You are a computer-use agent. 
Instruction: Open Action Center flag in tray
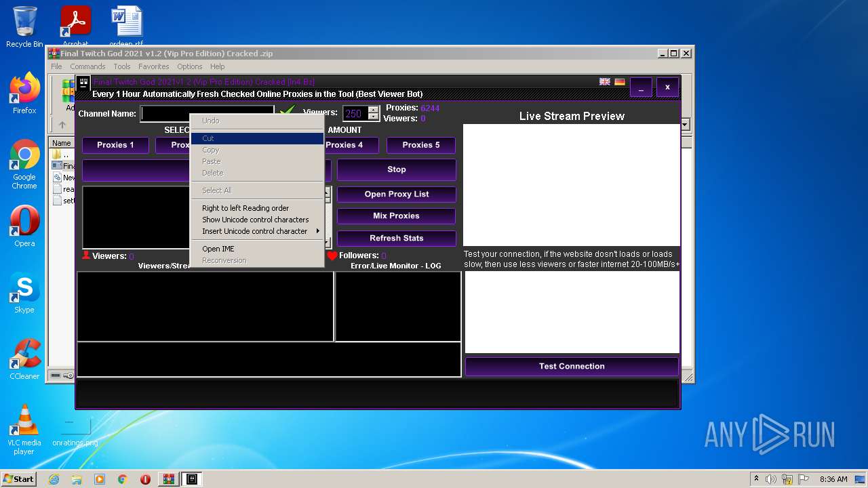(804, 479)
